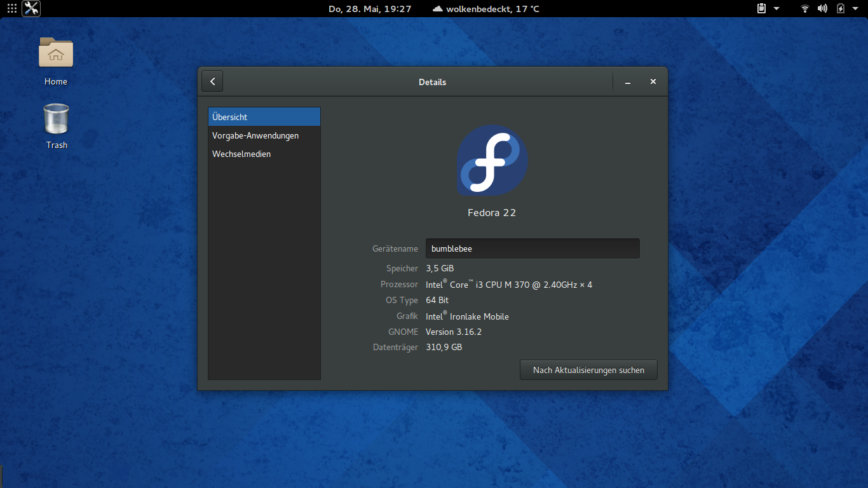The height and width of the screenshot is (488, 868).
Task: Click the Fedora logo image
Action: [492, 160]
